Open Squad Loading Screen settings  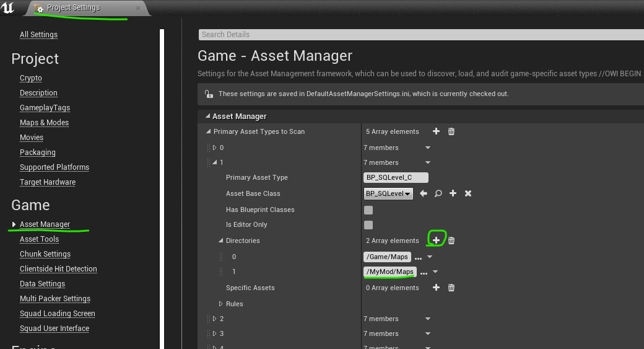point(57,314)
